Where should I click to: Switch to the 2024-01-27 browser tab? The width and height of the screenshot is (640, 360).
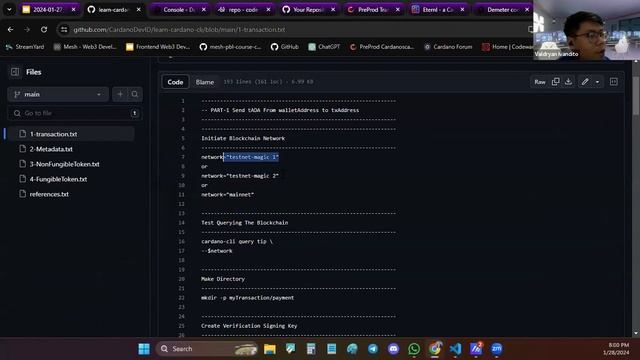pos(49,9)
